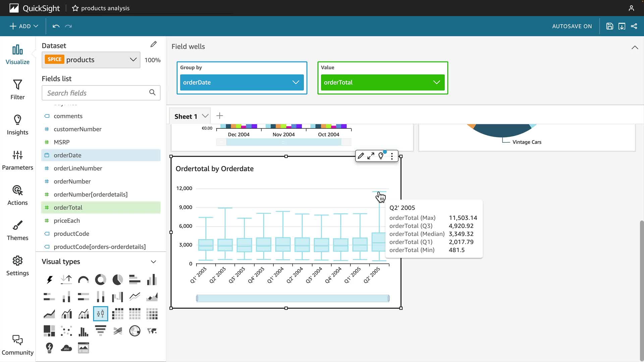The width and height of the screenshot is (644, 362).
Task: Open the Sheet 1 tab
Action: coord(186,116)
